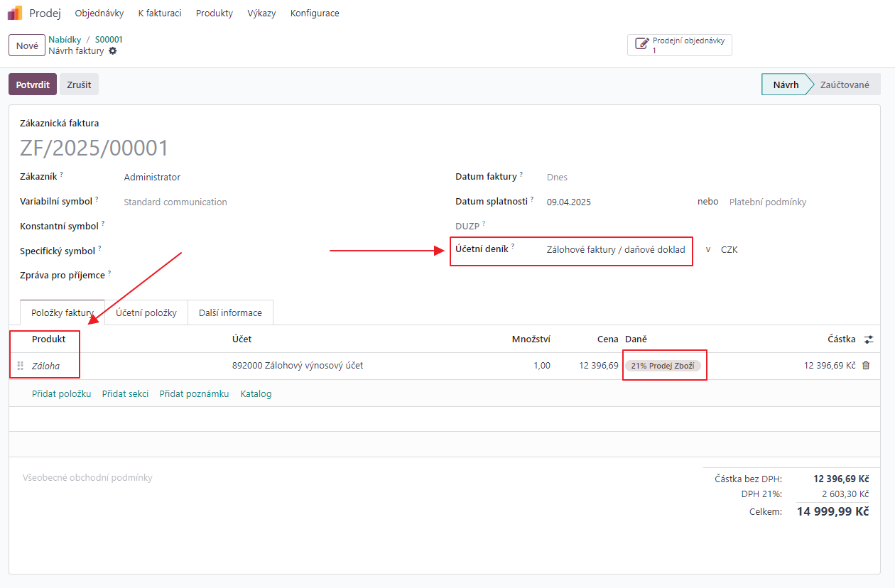Click the 21% Prodej Zboží tax tag
The image size is (895, 588).
[663, 366]
